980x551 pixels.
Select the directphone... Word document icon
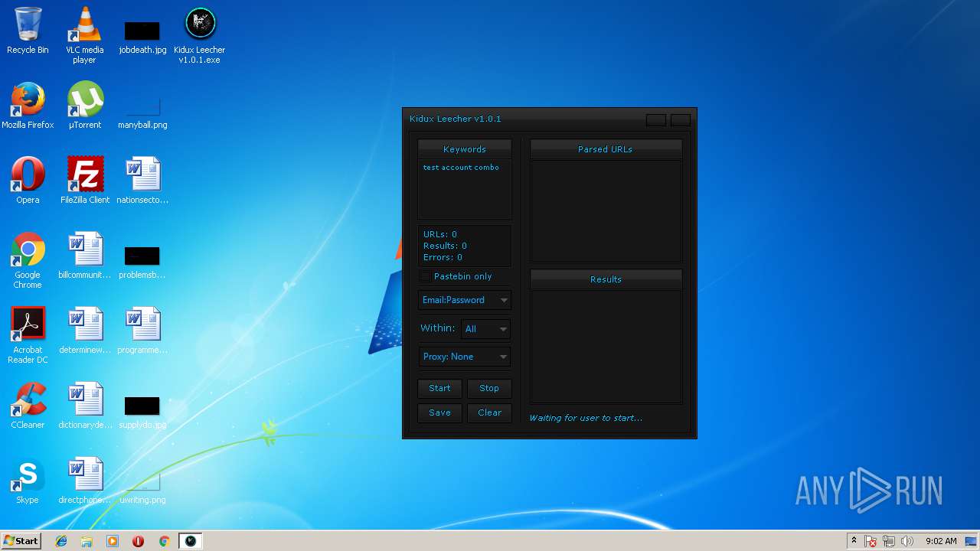[84, 481]
